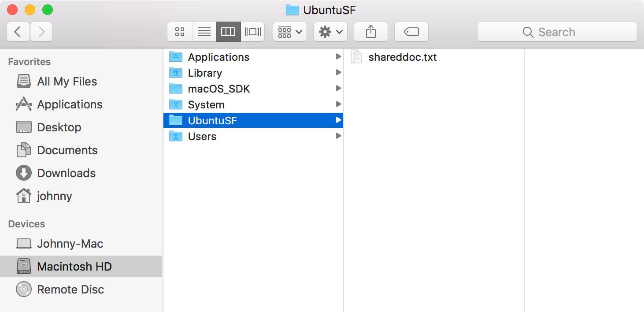Select Johnny-Mac under Devices
The width and height of the screenshot is (644, 312).
pyautogui.click(x=81, y=244)
